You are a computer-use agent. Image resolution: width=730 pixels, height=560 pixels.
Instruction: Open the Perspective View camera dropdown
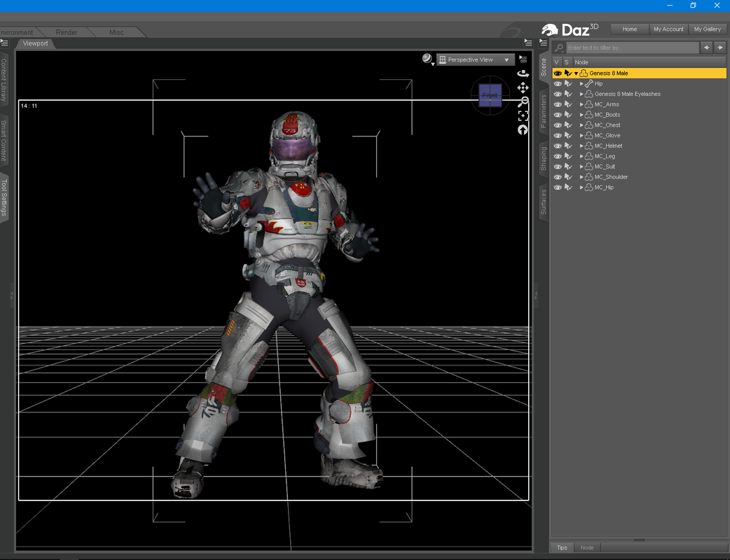(475, 59)
